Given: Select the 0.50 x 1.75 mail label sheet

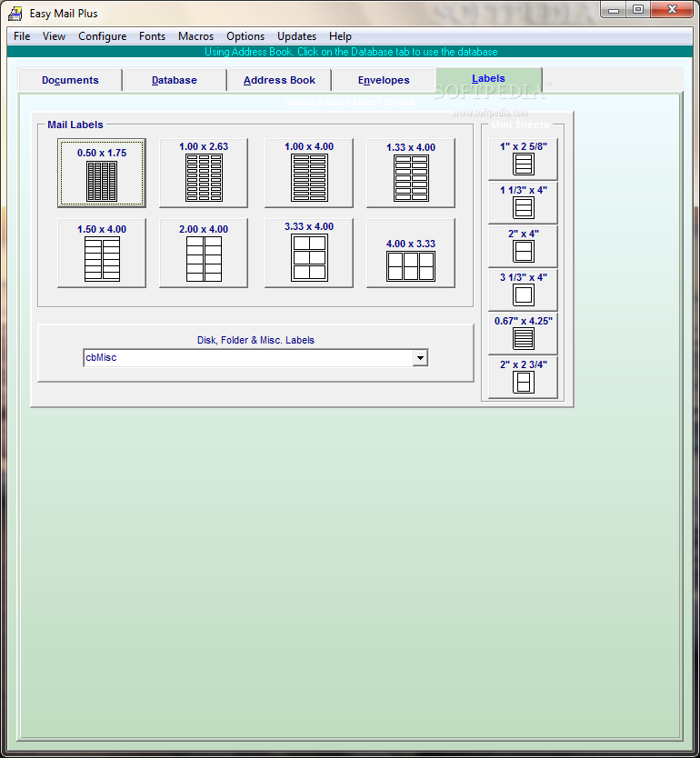Looking at the screenshot, I should 102,173.
